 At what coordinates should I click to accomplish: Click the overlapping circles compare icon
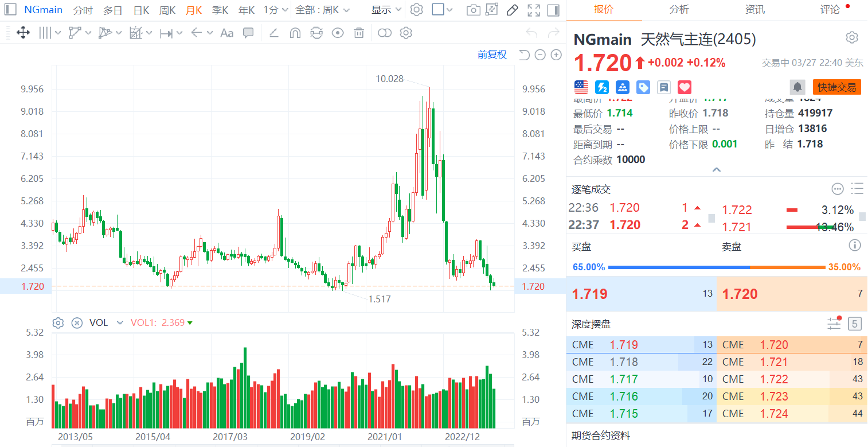pos(385,33)
